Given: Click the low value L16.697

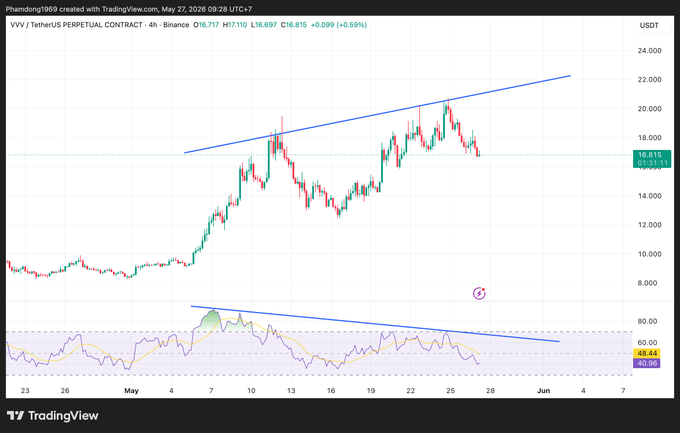Looking at the screenshot, I should pyautogui.click(x=264, y=25).
